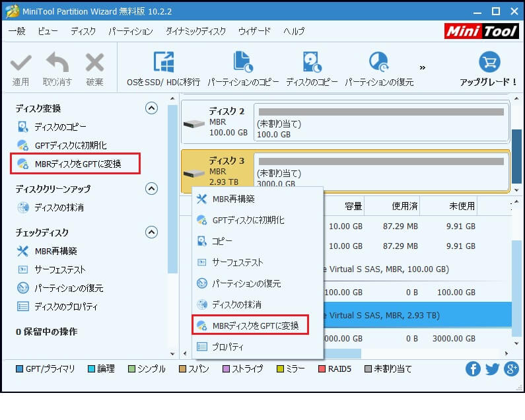The height and width of the screenshot is (420, 525).
Task: Open the パーティション menu
Action: [x=131, y=31]
